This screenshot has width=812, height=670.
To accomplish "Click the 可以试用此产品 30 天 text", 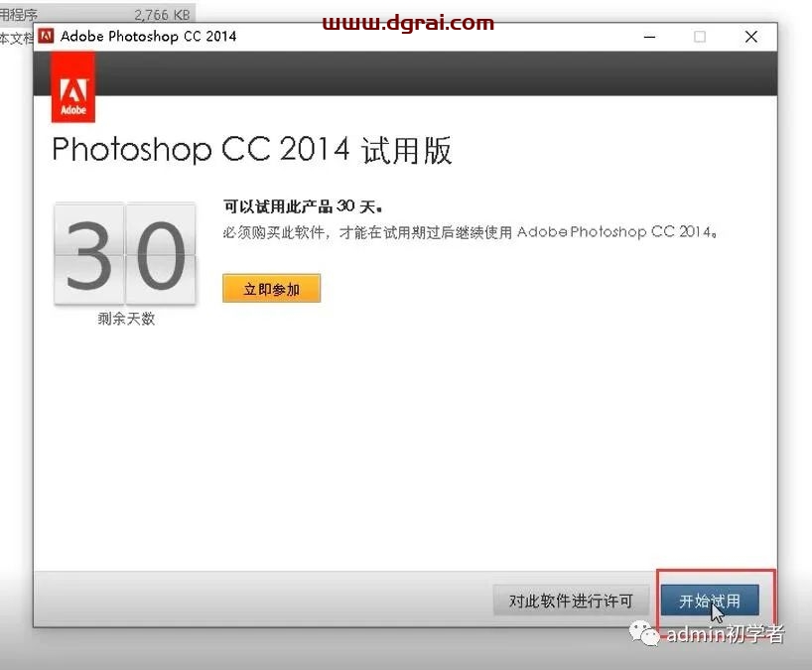I will 303,206.
